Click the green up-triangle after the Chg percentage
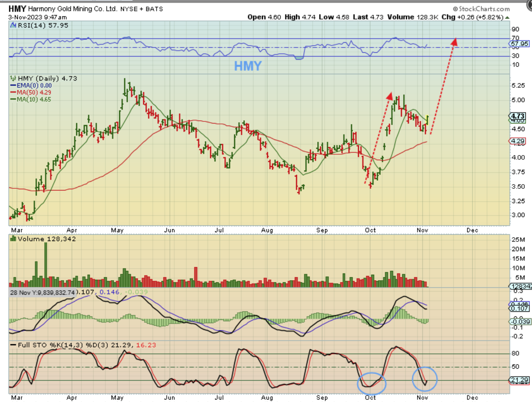The image size is (532, 402). [x=507, y=17]
